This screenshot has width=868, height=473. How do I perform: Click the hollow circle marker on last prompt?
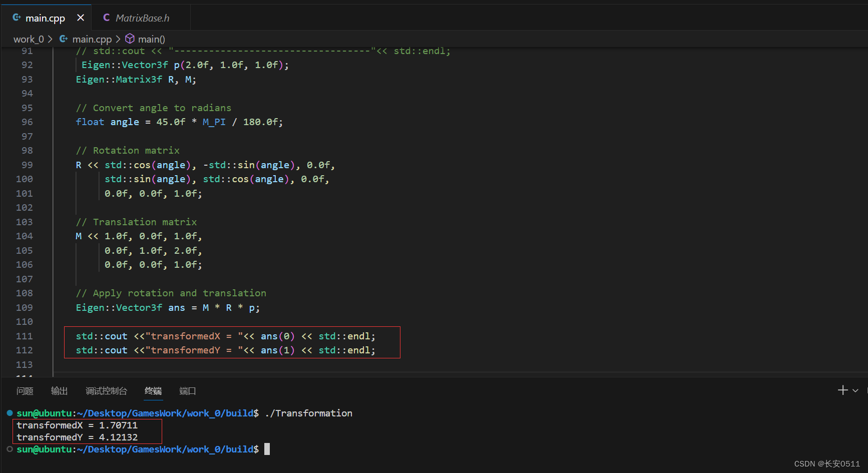tap(10, 449)
